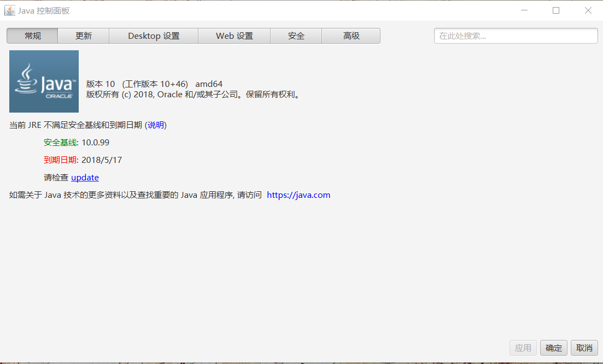
Task: Focus the 在此处搜索 search field
Action: tap(516, 36)
